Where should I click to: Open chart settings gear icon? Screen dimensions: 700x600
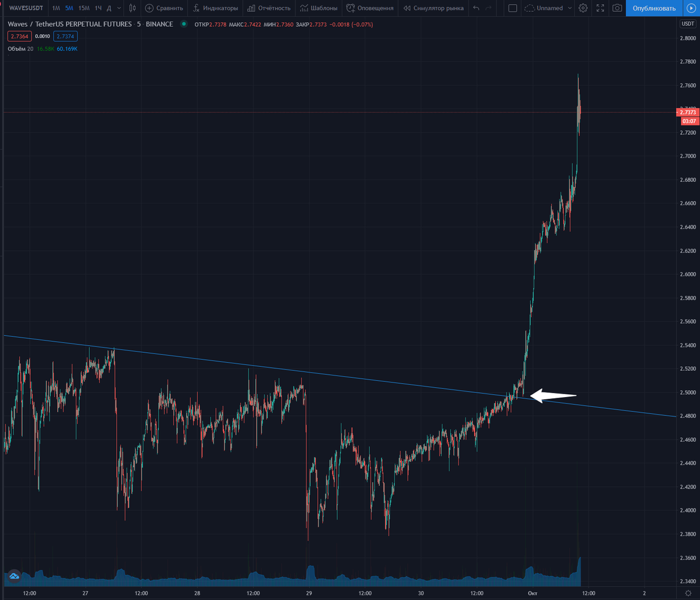click(x=583, y=8)
